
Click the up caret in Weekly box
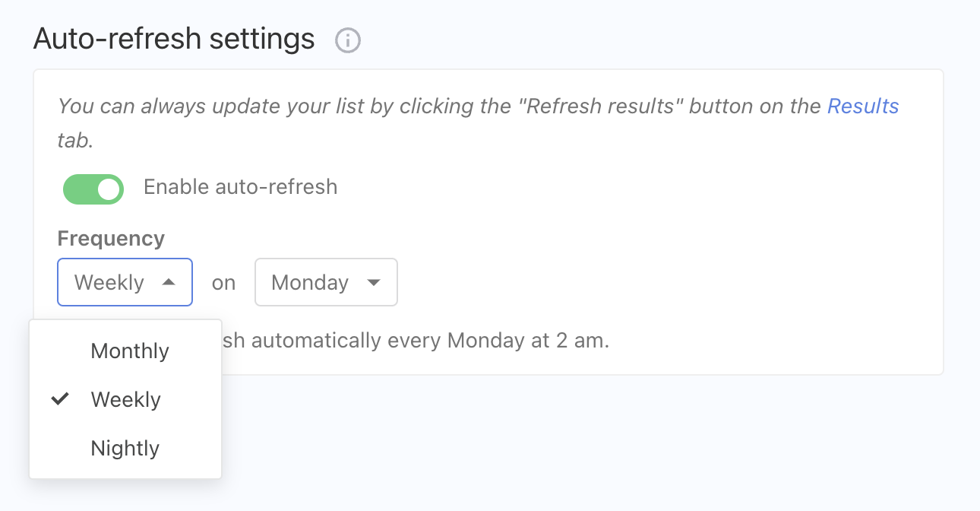(169, 282)
